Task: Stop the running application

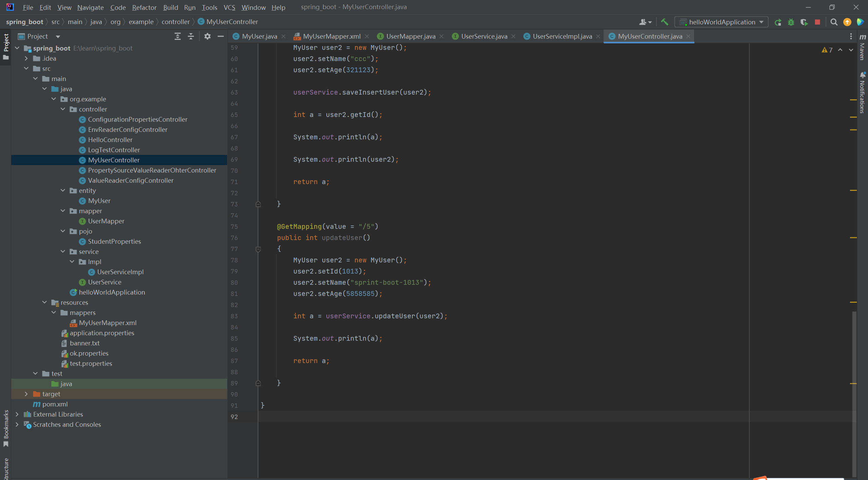Action: (x=817, y=22)
